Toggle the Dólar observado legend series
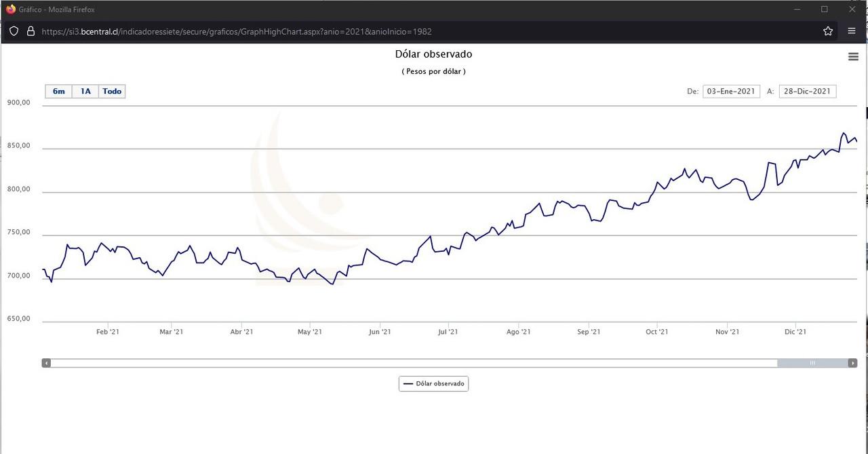Screen dimensions: 868x454 click(433, 383)
